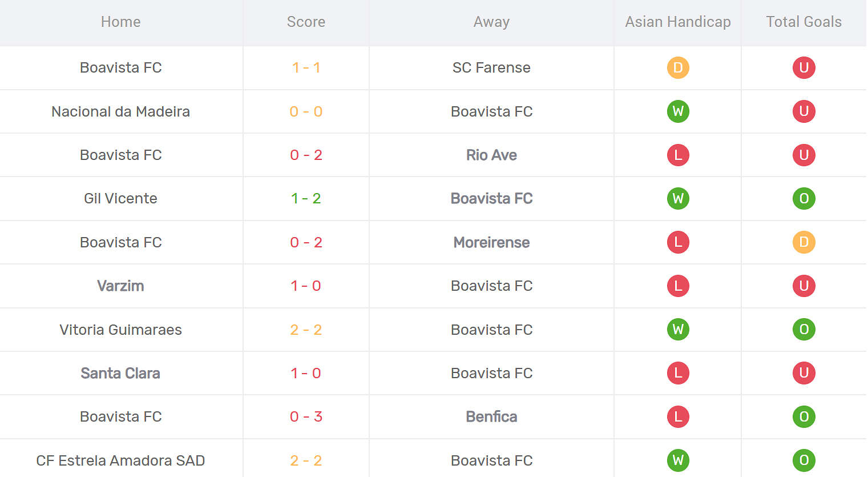Open the 1 - 2 score for Gil Vicente match
This screenshot has height=477, width=868.
coord(306,198)
